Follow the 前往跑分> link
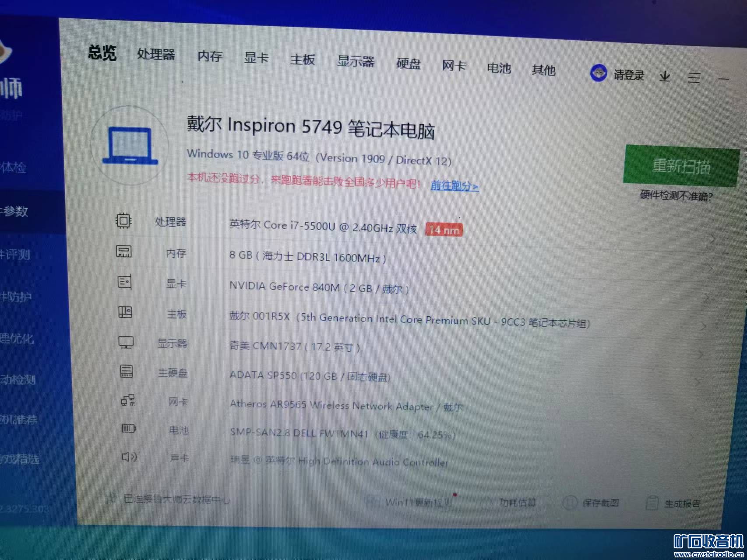Screen dimensions: 747x560 click(x=455, y=186)
